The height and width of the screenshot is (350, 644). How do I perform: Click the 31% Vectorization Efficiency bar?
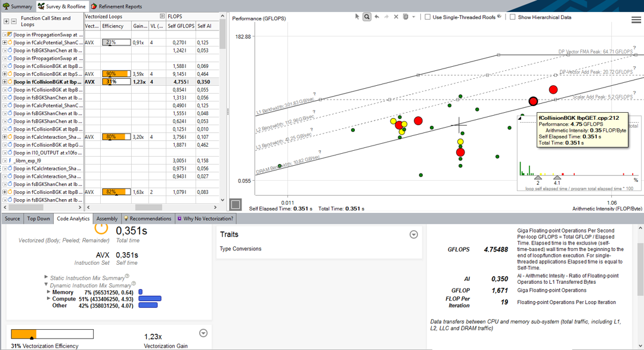52,334
